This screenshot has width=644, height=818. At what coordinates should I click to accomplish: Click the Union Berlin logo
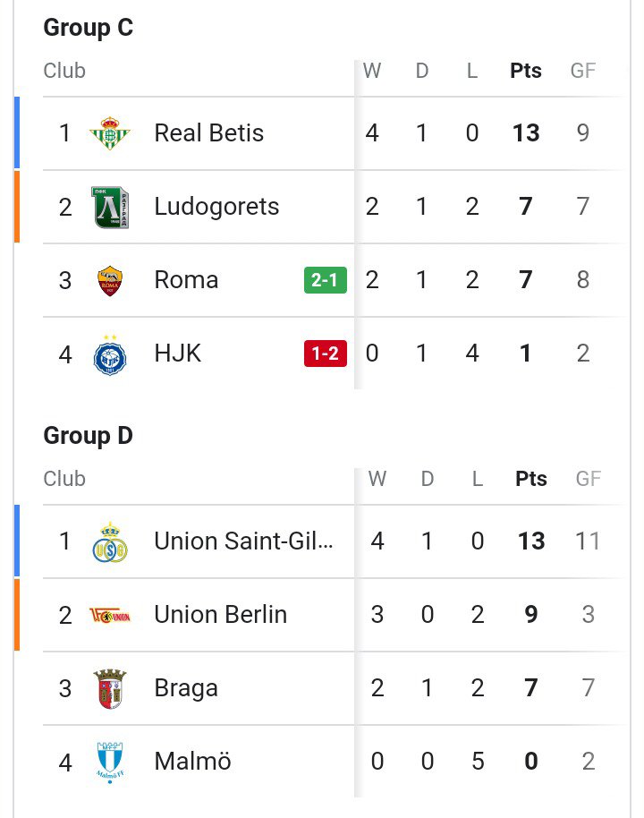coord(109,616)
